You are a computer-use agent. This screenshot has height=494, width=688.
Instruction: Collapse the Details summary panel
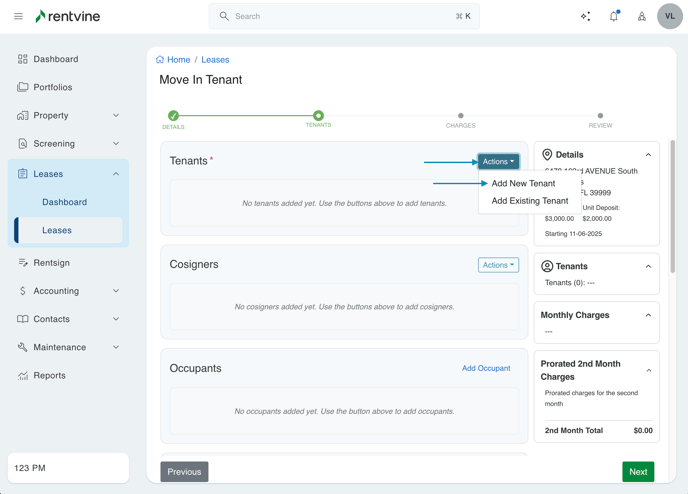point(648,155)
